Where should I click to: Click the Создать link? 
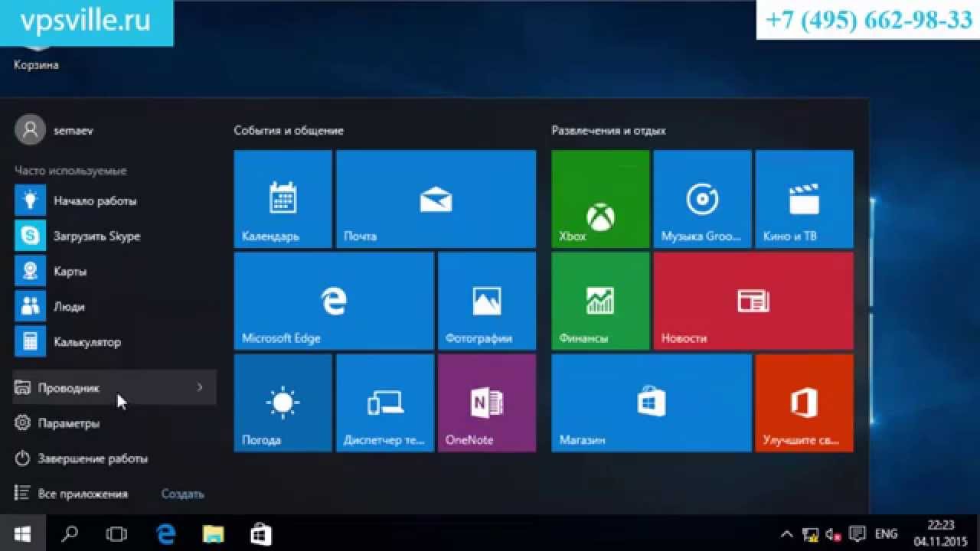click(x=182, y=494)
